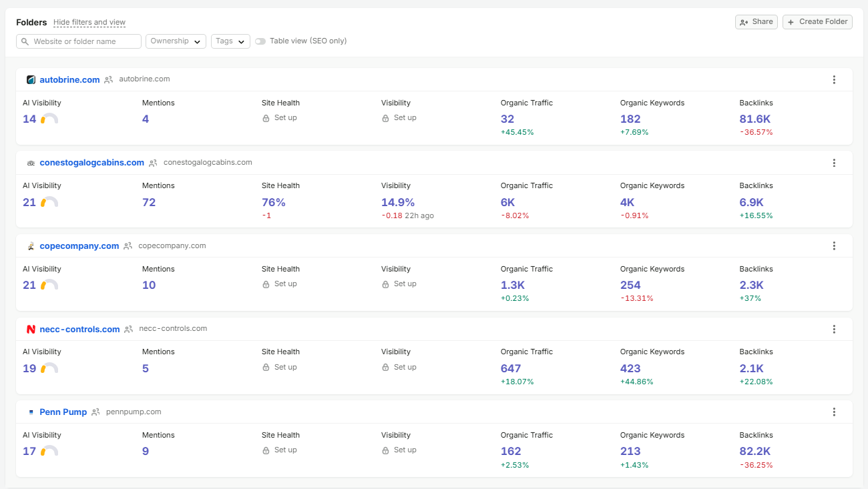The width and height of the screenshot is (868, 489).
Task: Click shared users icon beside Penn Pump
Action: (x=95, y=412)
